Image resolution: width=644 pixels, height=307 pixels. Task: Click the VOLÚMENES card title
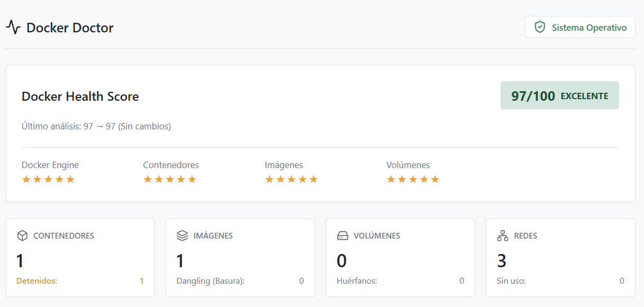click(377, 235)
